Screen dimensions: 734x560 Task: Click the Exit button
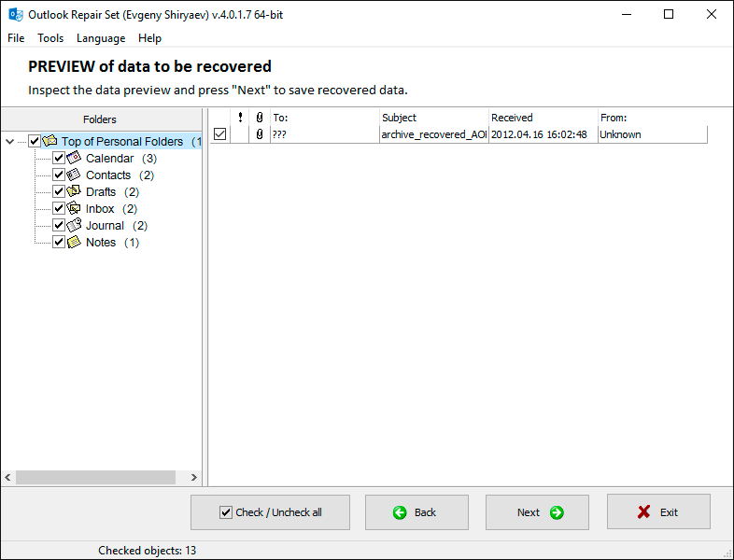[x=658, y=511]
